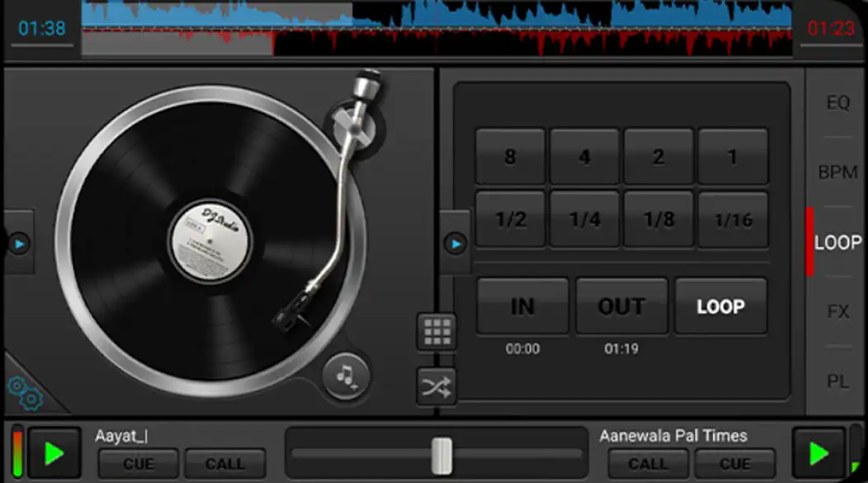The height and width of the screenshot is (483, 868).
Task: Open the FX tab
Action: pyautogui.click(x=837, y=311)
